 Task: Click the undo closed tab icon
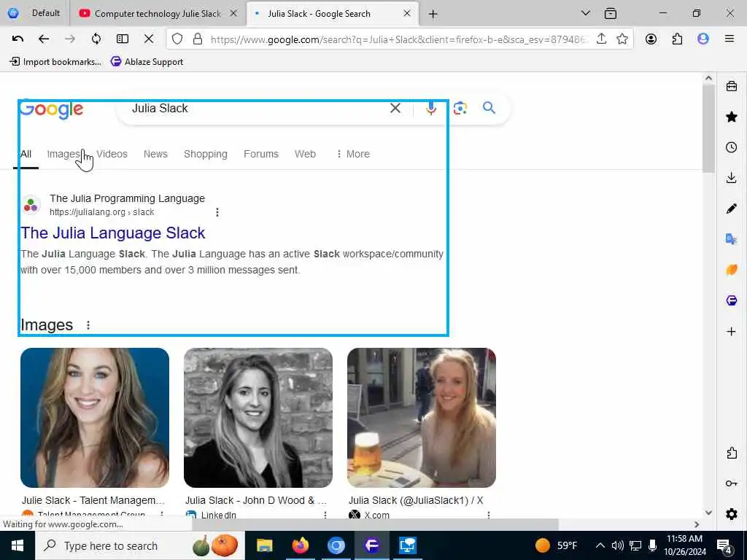pos(18,39)
